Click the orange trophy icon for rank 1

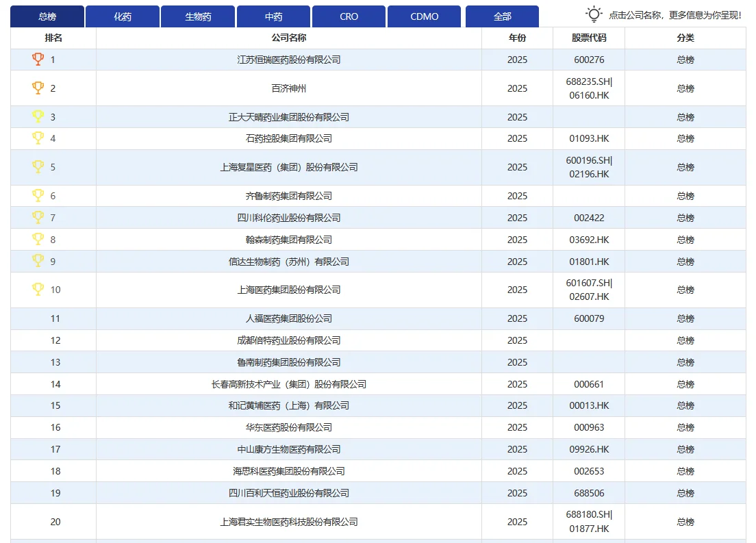coord(38,59)
